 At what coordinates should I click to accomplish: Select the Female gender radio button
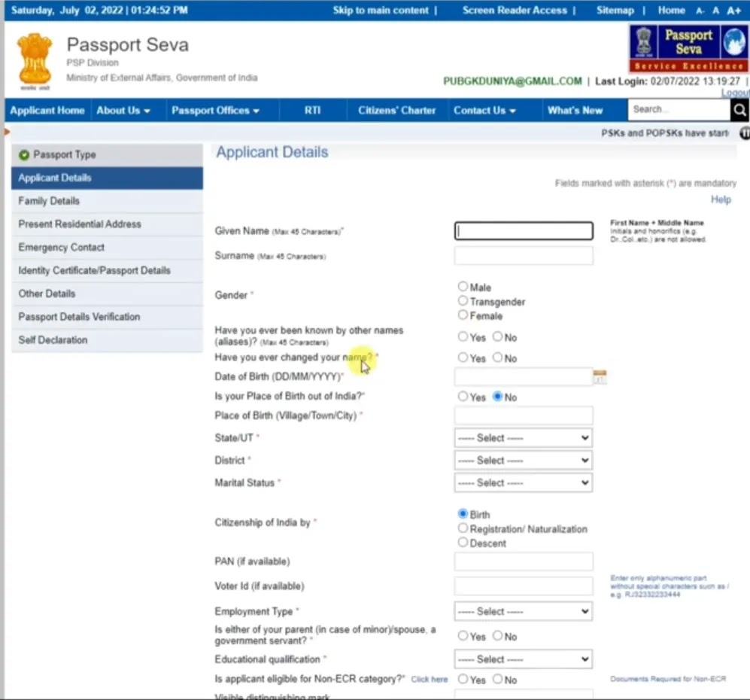click(x=463, y=316)
